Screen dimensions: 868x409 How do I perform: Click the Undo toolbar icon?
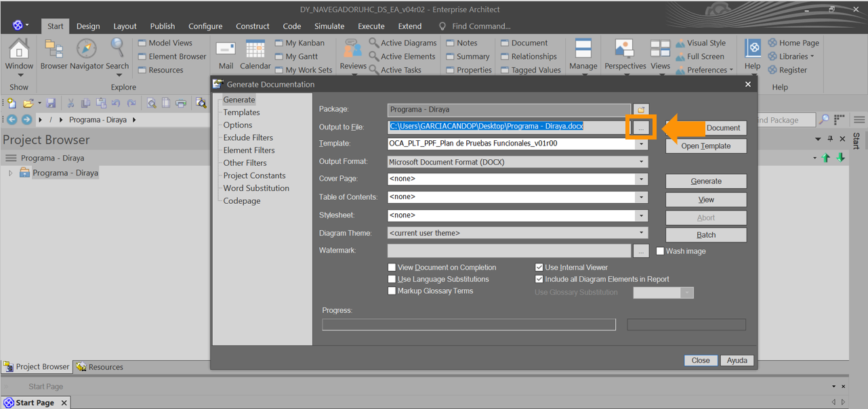pyautogui.click(x=116, y=103)
